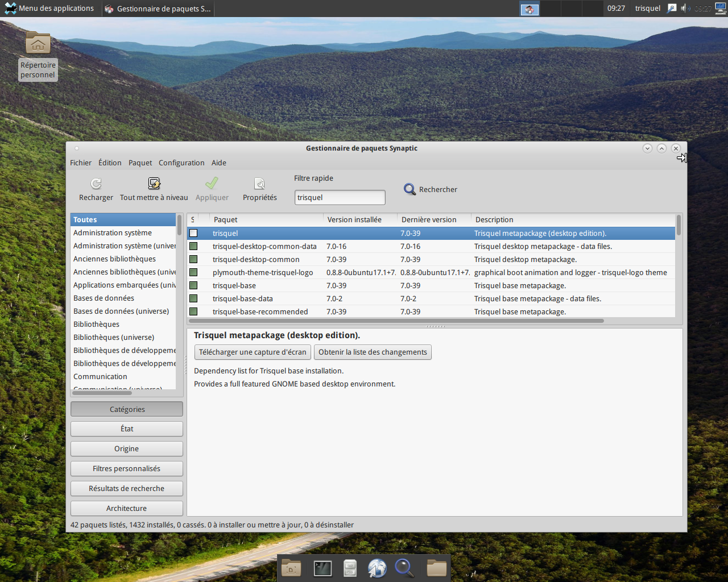Open the terminal from the dock
The image size is (728, 582).
tap(322, 568)
